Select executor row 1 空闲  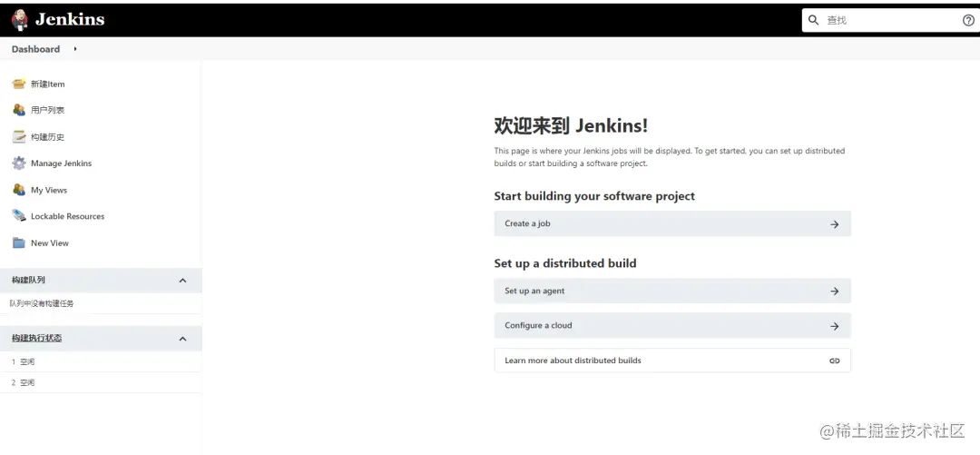tap(101, 361)
